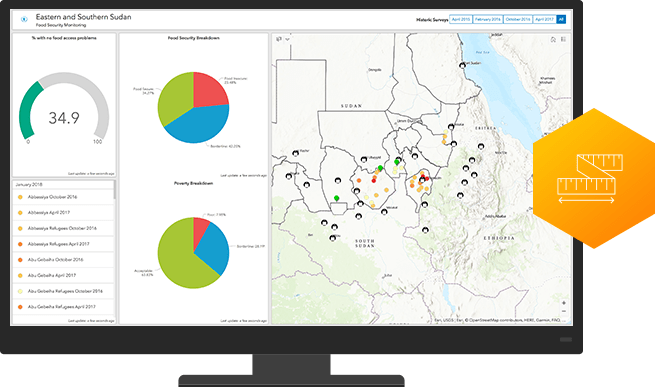Select the green pin marker near South Sudan border
Screen dimensions: 656x387
click(x=336, y=198)
